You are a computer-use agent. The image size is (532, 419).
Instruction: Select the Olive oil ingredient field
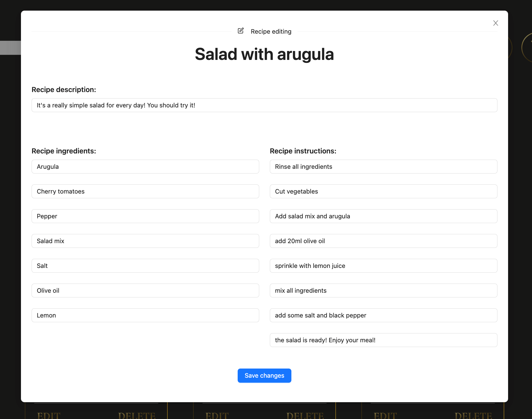[x=145, y=290]
